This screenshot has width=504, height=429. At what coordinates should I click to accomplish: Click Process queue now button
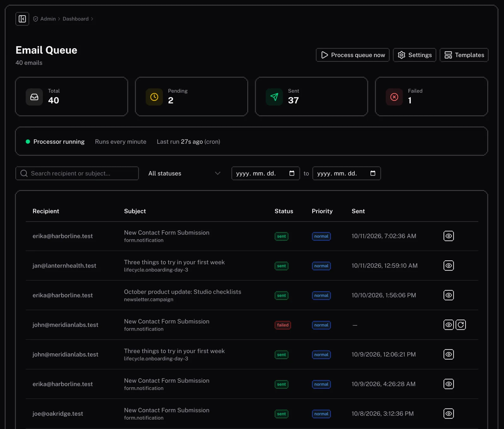(353, 55)
